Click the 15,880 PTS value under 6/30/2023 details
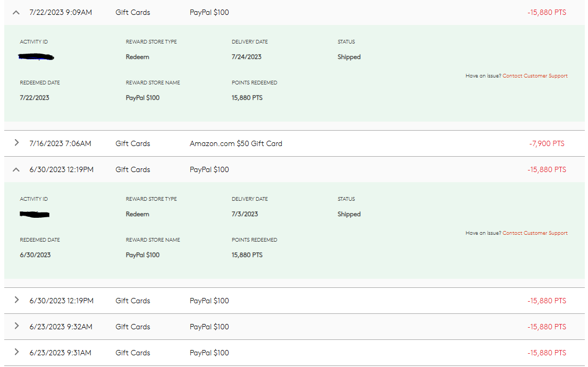Viewport: 588px width, 367px height. [247, 255]
